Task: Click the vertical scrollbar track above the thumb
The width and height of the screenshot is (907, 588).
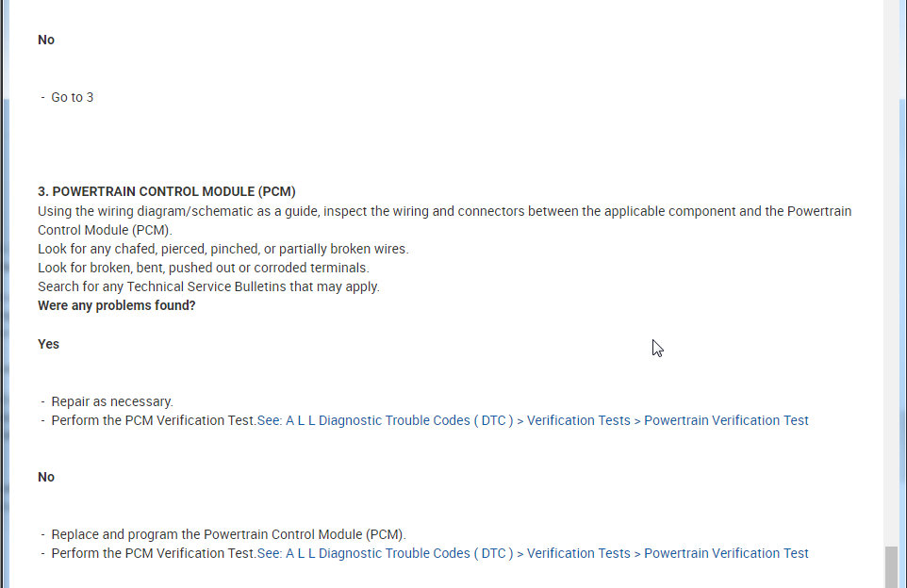Action: pos(891,283)
